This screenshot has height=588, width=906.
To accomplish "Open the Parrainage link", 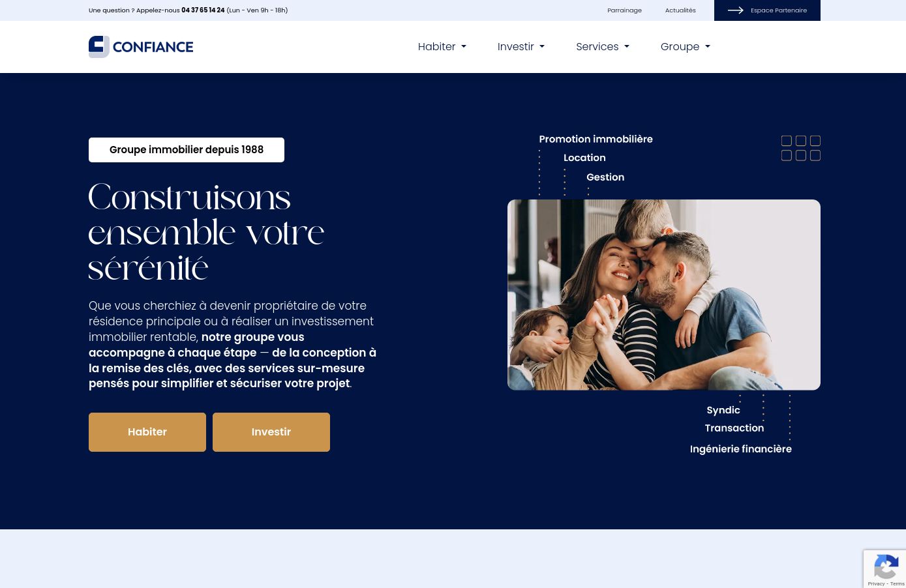I will click(624, 10).
